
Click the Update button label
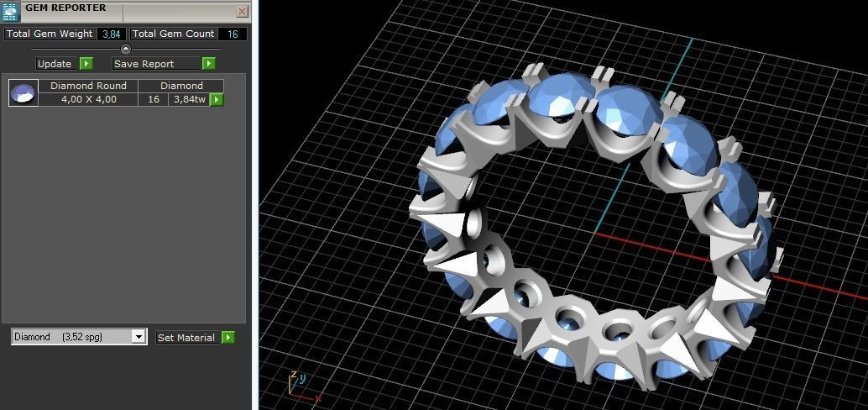tap(55, 64)
